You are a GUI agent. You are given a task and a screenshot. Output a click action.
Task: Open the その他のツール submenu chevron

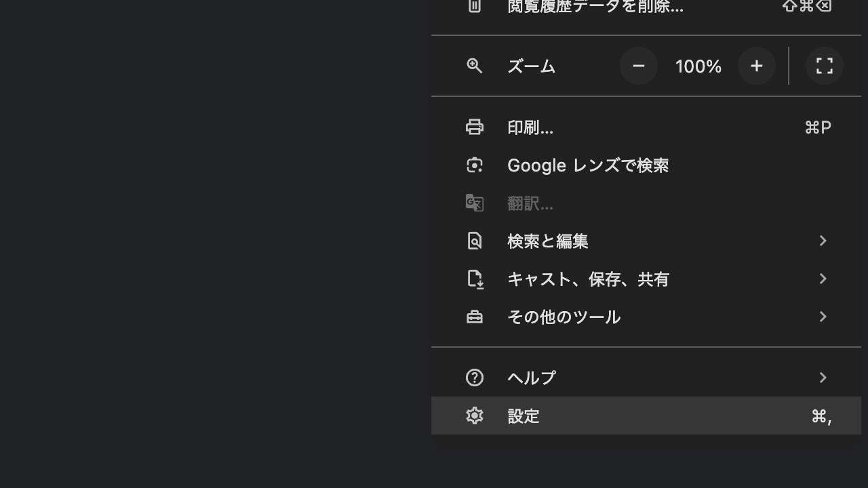tap(823, 317)
